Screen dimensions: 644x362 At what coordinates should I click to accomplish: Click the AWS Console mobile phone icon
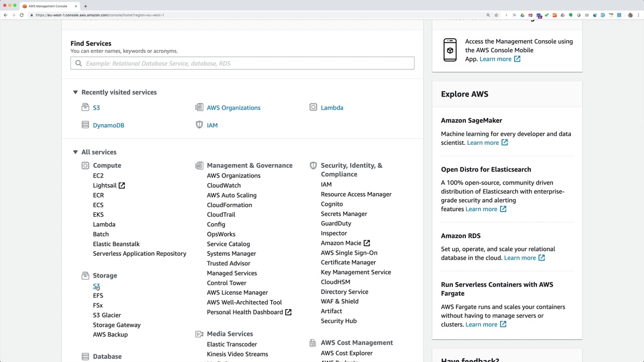point(450,50)
